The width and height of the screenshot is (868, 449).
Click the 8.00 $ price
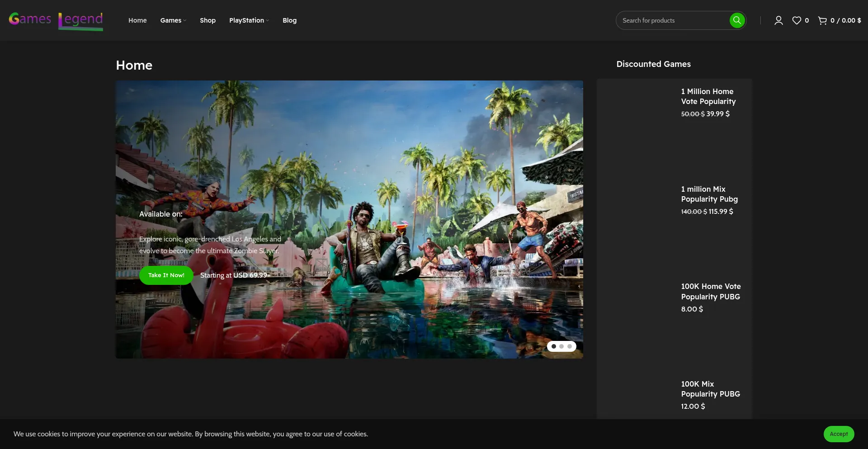(692, 309)
